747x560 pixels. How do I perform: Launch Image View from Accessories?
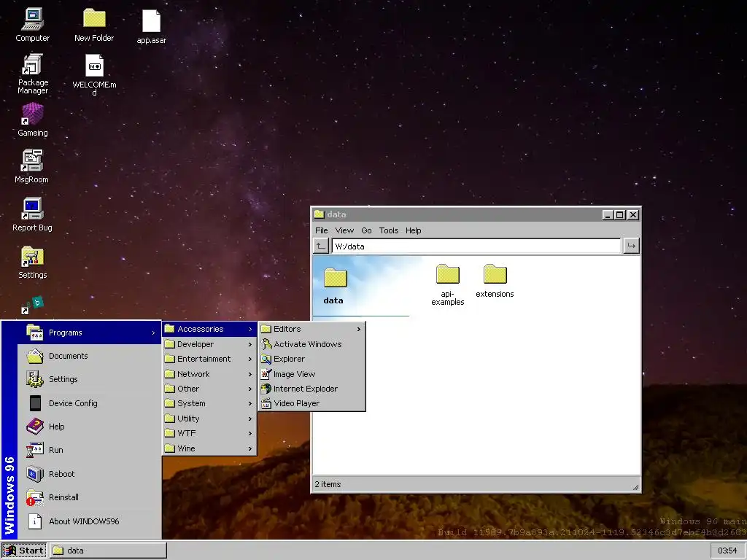(x=312, y=374)
